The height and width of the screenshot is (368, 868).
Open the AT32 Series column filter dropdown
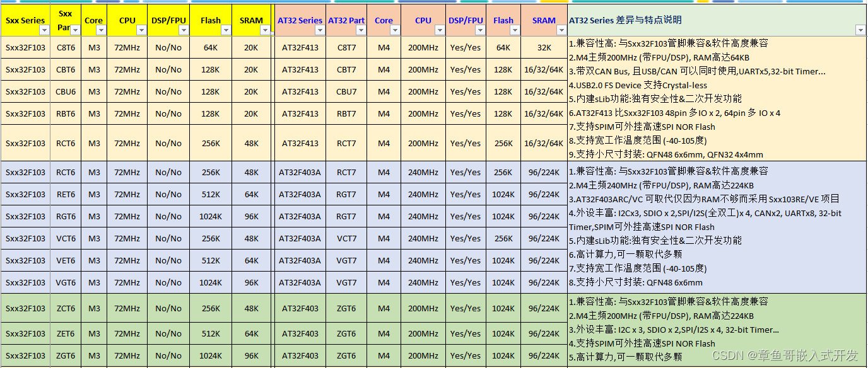click(320, 30)
